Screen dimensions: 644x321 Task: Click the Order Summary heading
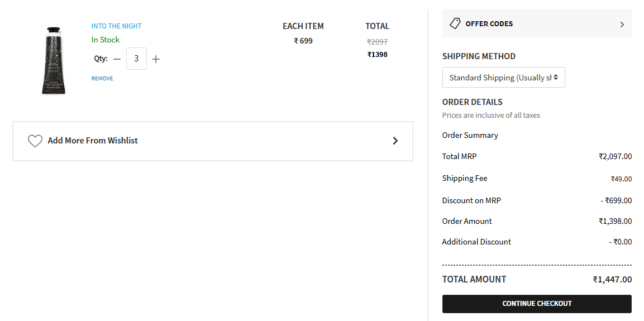(x=470, y=135)
